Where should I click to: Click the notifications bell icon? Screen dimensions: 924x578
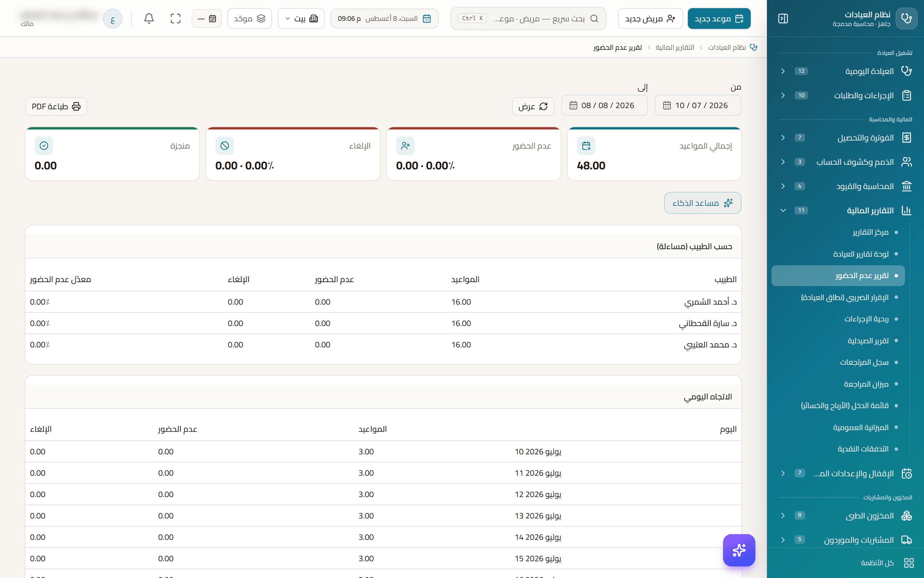point(149,18)
